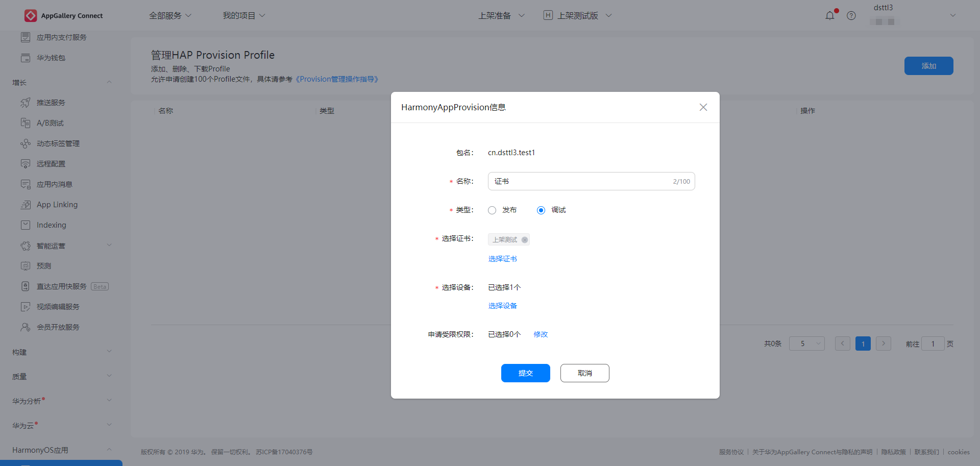Open the page size dropdown showing 5

[806, 344]
